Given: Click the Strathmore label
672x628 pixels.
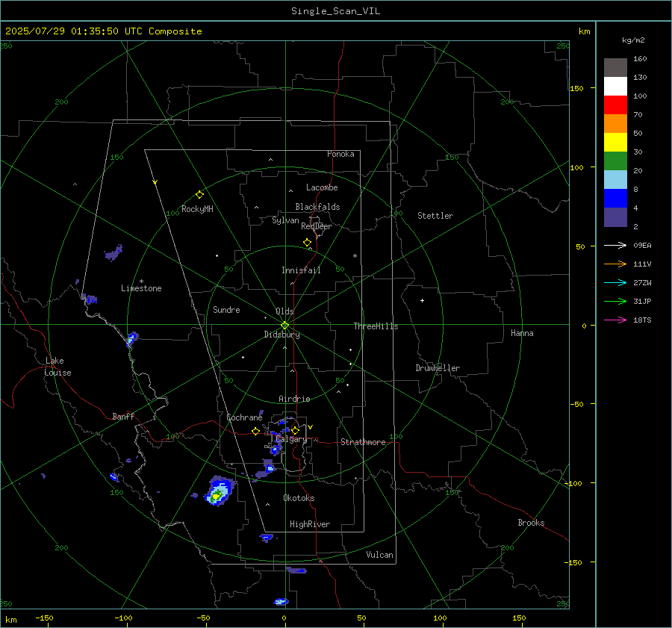Looking at the screenshot, I should [x=363, y=442].
